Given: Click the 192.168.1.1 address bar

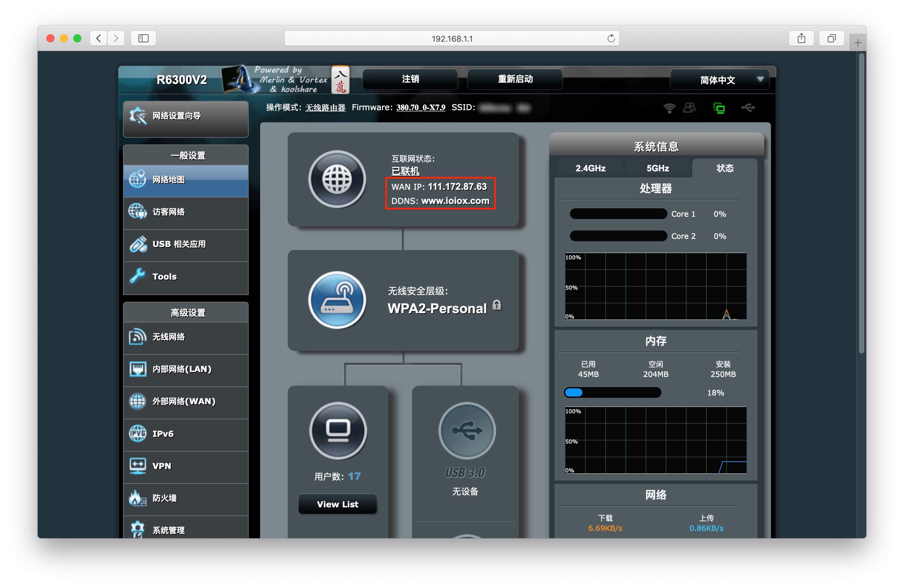Looking at the screenshot, I should coord(452,38).
